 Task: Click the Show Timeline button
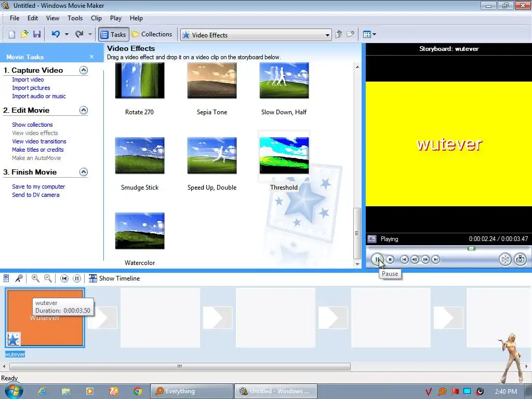click(114, 278)
